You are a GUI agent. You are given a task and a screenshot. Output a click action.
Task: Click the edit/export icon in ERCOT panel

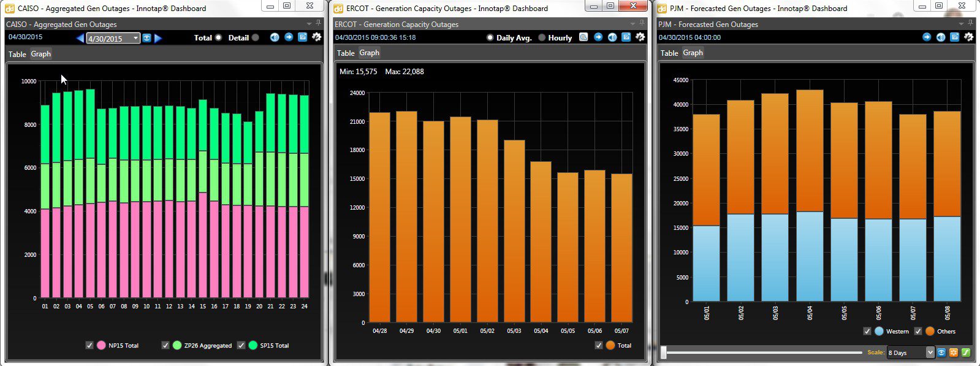pyautogui.click(x=626, y=37)
